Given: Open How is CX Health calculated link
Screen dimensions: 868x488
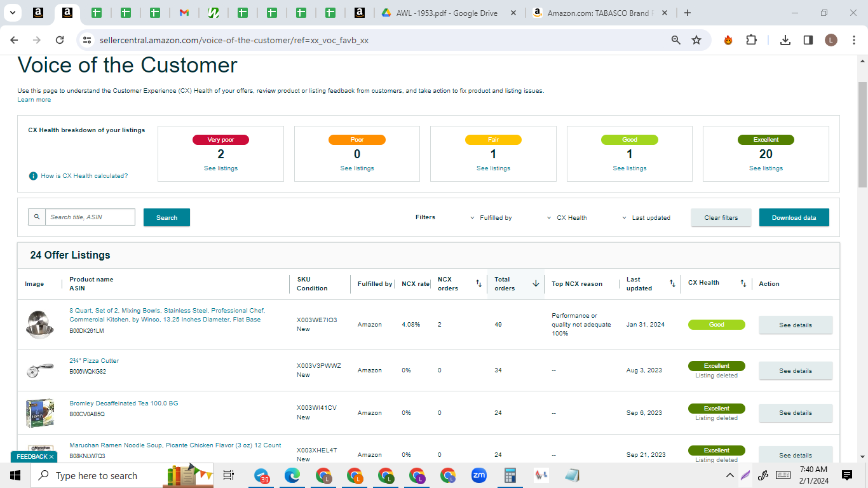Looking at the screenshot, I should 85,176.
